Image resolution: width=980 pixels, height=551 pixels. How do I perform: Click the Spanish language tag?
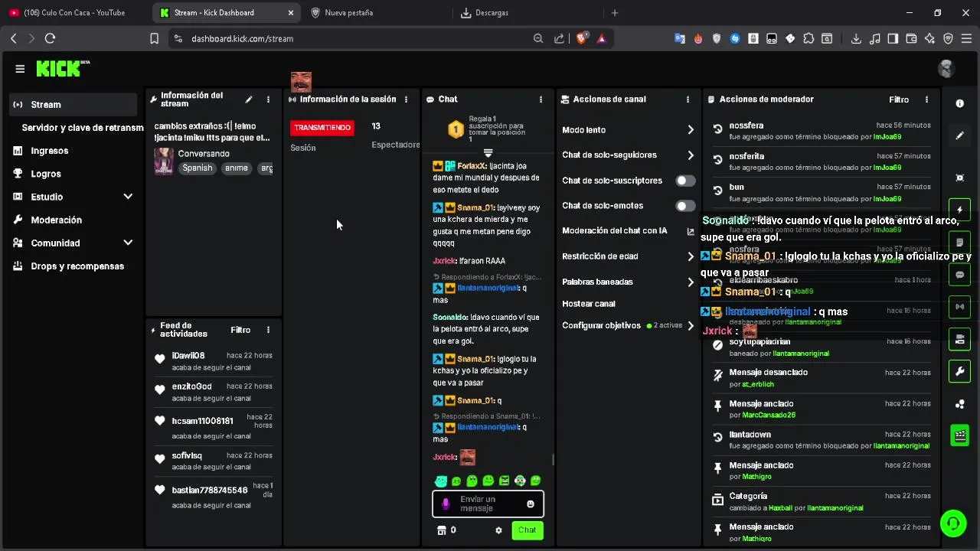198,168
